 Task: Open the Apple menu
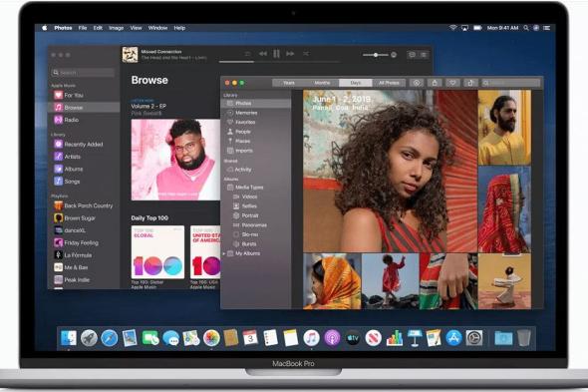(x=45, y=28)
